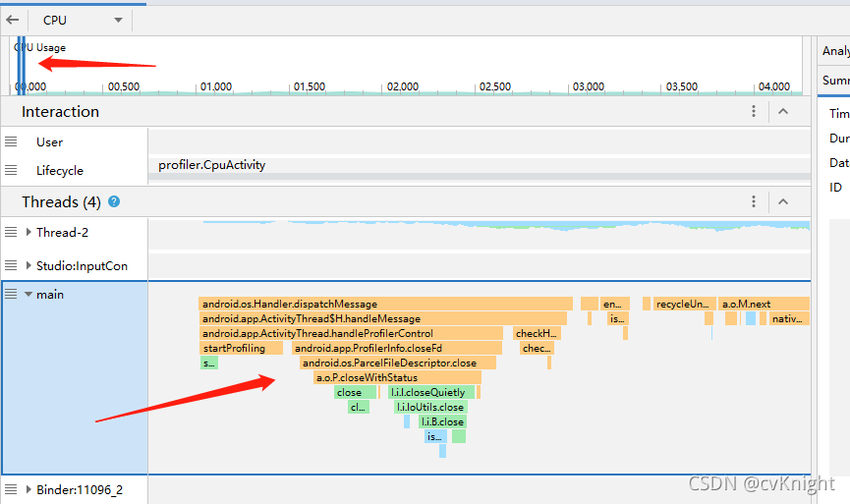
Task: Click the back arrow in profiler toolbar
Action: [13, 20]
